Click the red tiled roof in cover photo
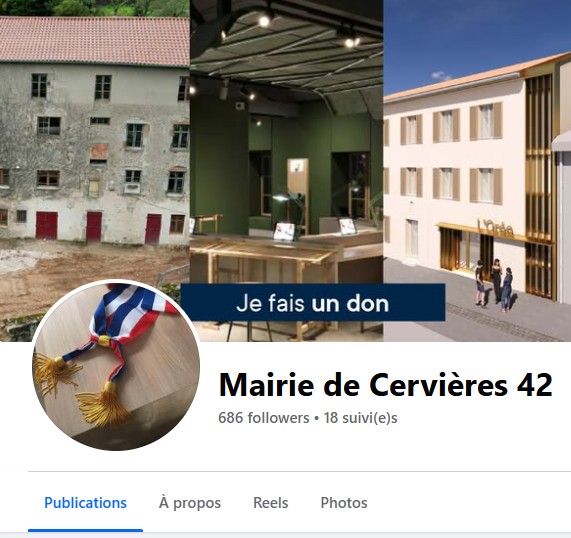Screen dimensions: 571x538 point(94,41)
